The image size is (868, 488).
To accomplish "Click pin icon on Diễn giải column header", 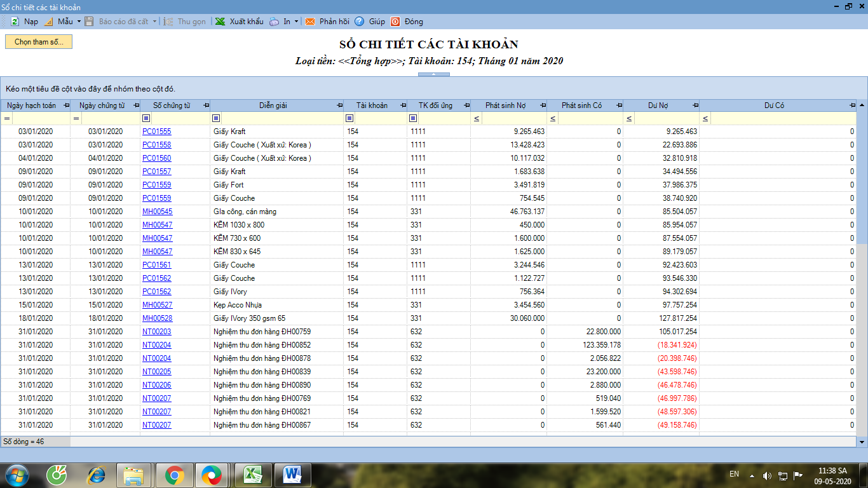I will click(x=339, y=105).
